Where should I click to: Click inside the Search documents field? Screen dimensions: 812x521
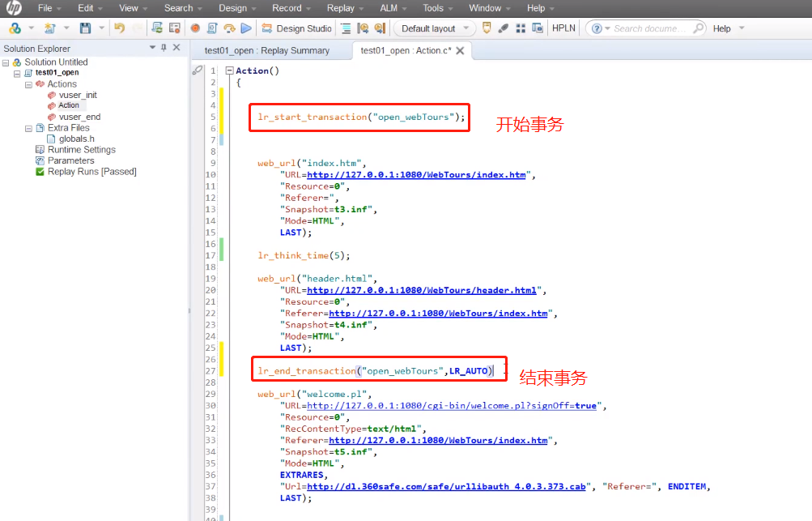coord(650,28)
